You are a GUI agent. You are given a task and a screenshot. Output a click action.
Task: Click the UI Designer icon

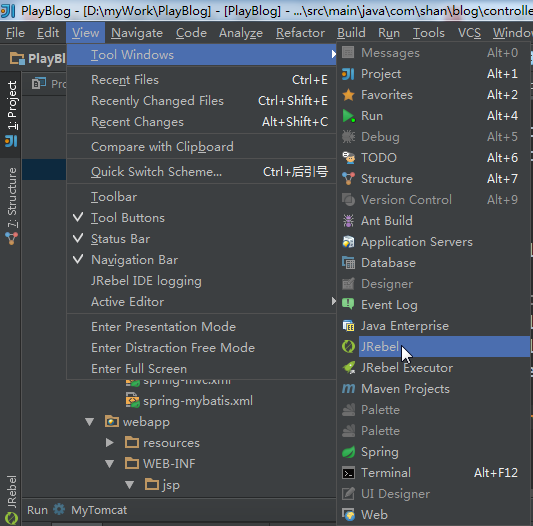pyautogui.click(x=348, y=494)
